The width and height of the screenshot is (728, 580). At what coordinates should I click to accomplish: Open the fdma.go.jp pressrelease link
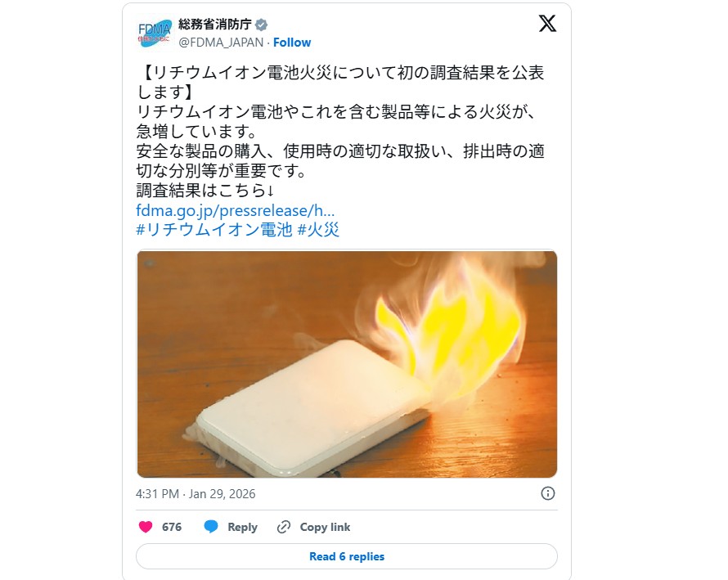tap(235, 210)
